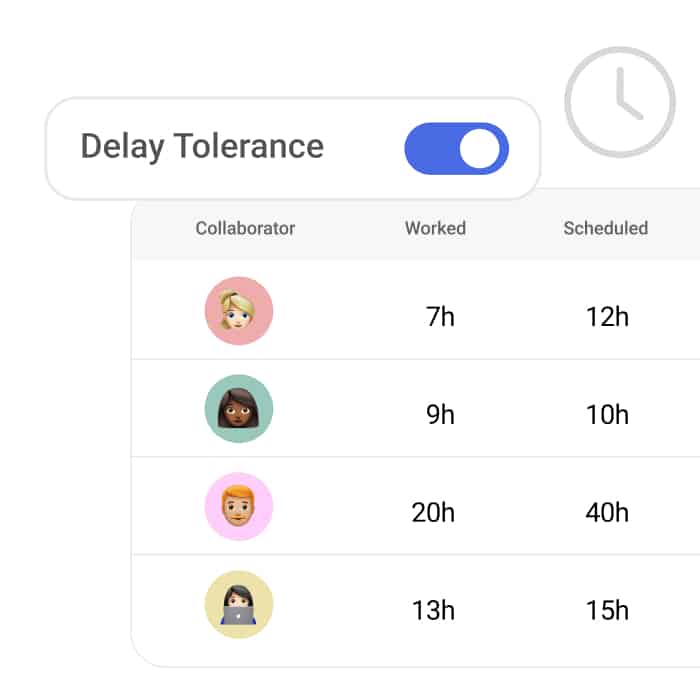
Task: Click the Scheduled column header
Action: pos(605,228)
